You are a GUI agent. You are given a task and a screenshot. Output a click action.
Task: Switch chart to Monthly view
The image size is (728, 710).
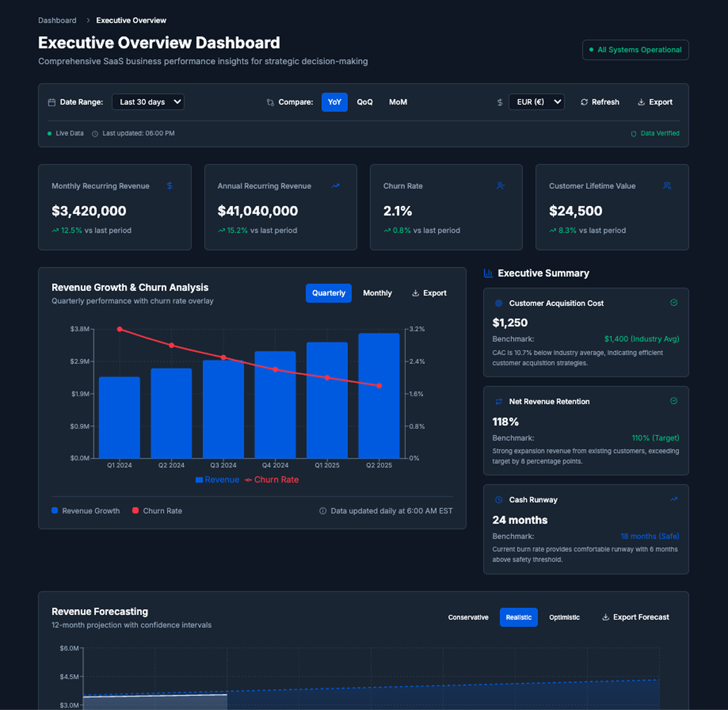[377, 293]
